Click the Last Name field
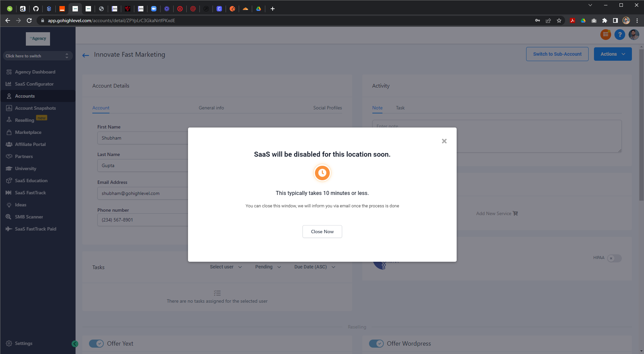644x354 pixels. coord(143,165)
